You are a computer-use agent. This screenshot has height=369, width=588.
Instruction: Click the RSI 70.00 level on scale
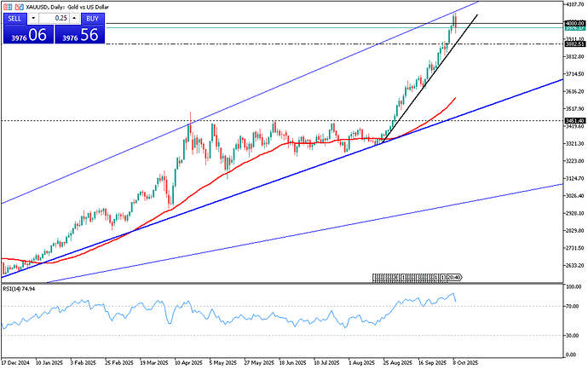tap(574, 305)
